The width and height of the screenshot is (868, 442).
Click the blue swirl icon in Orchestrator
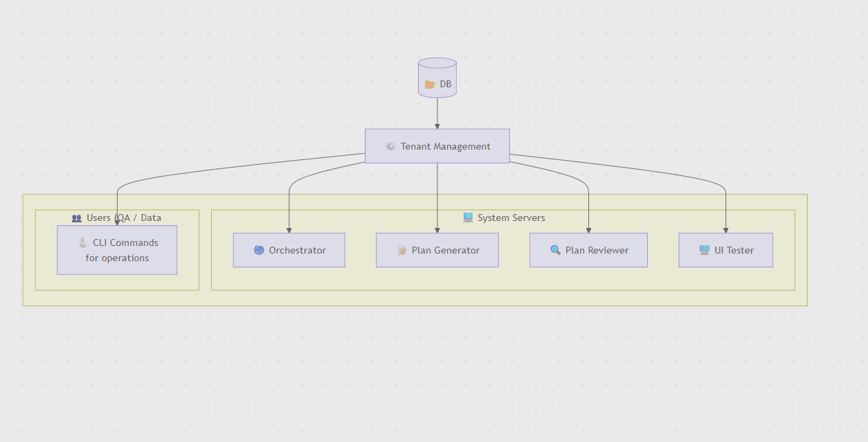point(259,250)
